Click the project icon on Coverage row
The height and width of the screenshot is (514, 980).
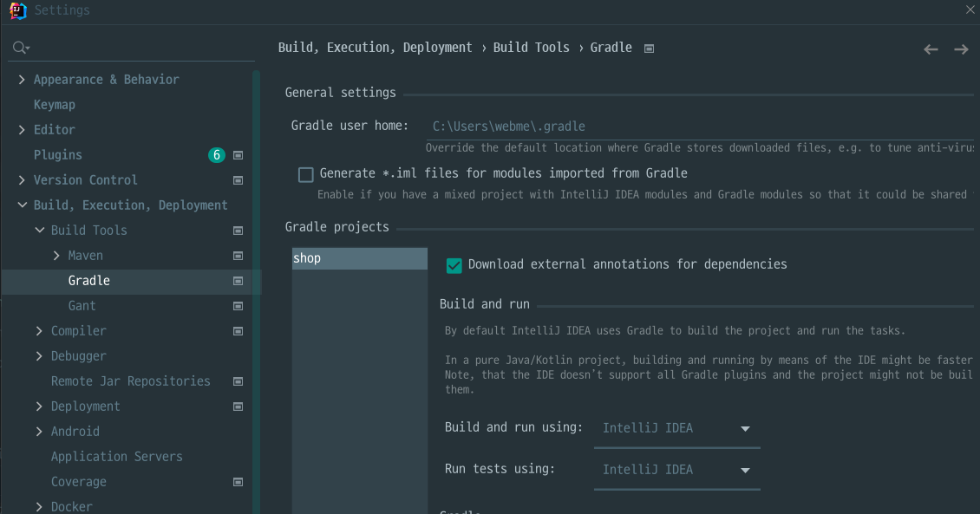238,482
